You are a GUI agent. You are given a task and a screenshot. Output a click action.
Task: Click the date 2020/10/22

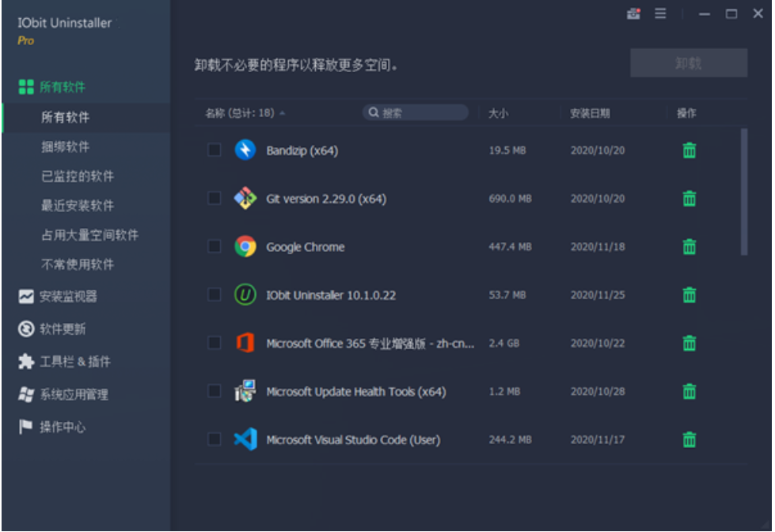coord(598,343)
